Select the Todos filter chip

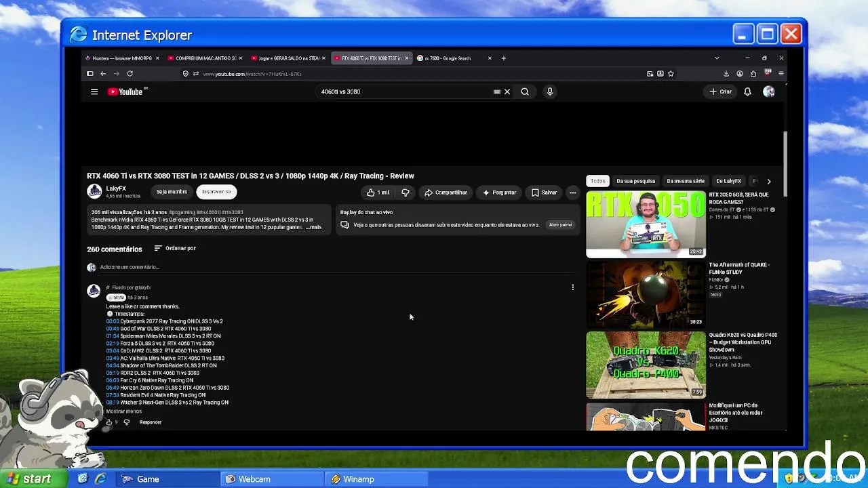coord(597,181)
